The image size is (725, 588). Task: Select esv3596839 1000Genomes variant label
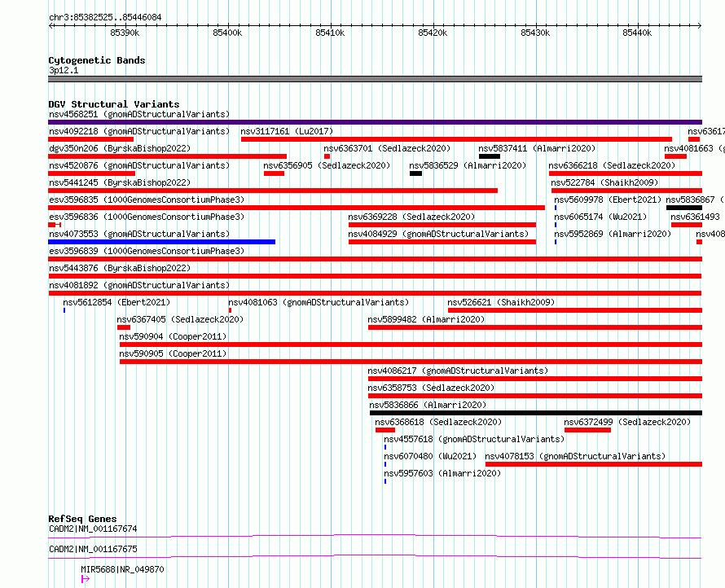click(x=147, y=251)
